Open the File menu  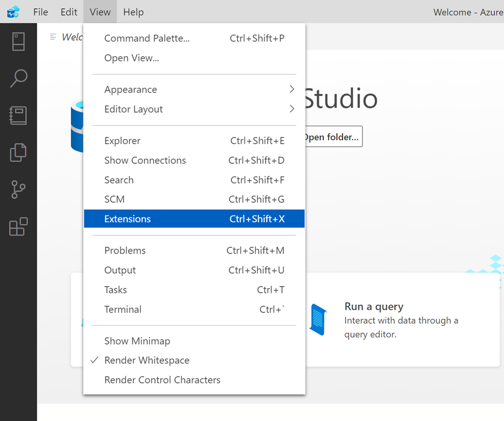click(x=40, y=12)
